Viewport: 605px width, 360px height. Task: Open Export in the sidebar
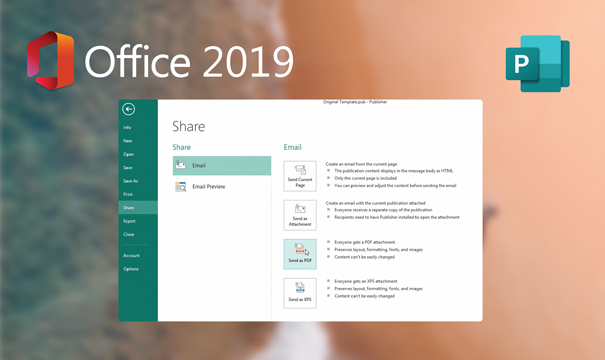(x=129, y=221)
